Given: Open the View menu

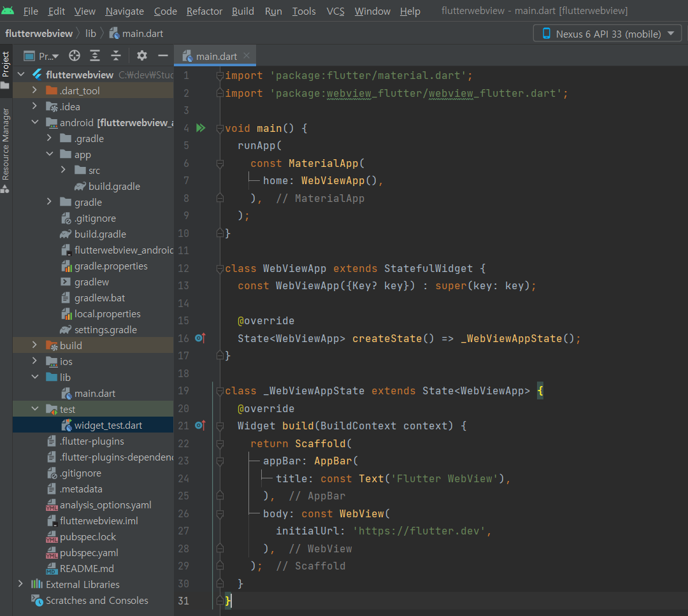Looking at the screenshot, I should point(85,11).
